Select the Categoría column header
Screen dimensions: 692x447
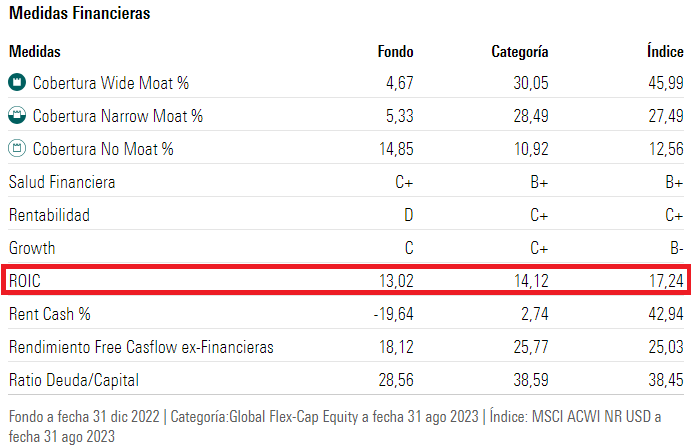519,51
